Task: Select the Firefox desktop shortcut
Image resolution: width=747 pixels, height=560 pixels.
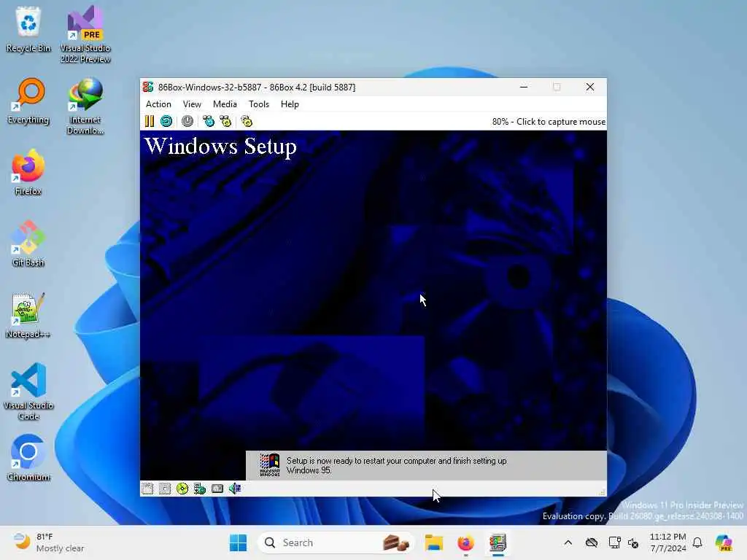Action: pyautogui.click(x=28, y=173)
